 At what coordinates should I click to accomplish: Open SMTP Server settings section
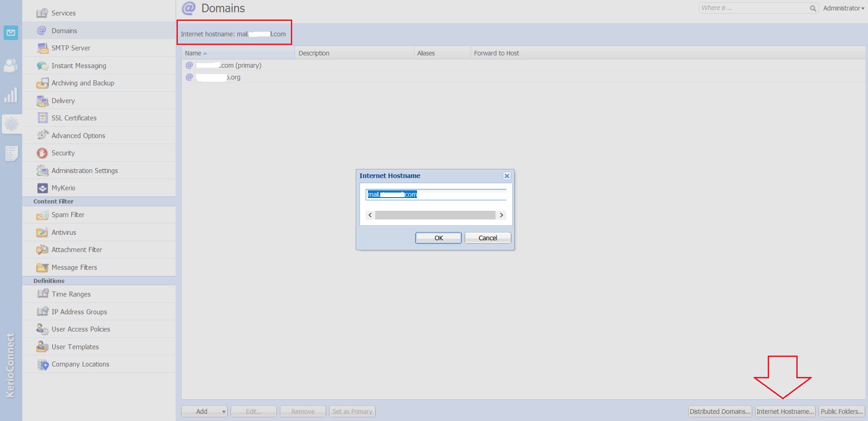(x=71, y=48)
